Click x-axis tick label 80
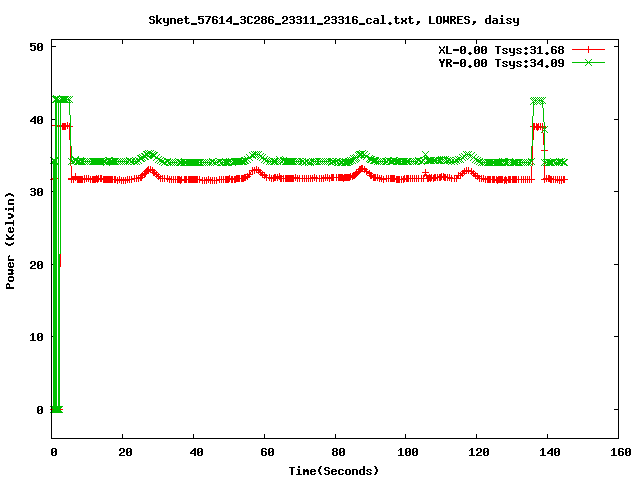 [x=338, y=452]
